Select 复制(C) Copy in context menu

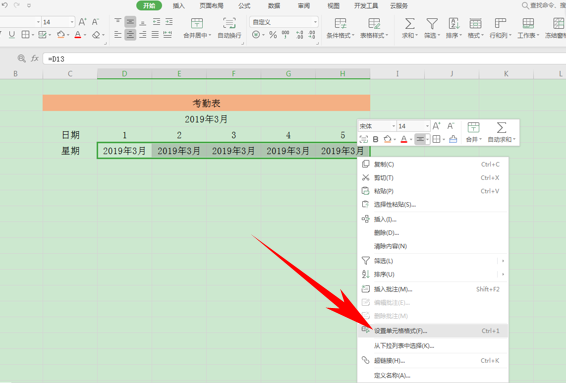point(433,164)
